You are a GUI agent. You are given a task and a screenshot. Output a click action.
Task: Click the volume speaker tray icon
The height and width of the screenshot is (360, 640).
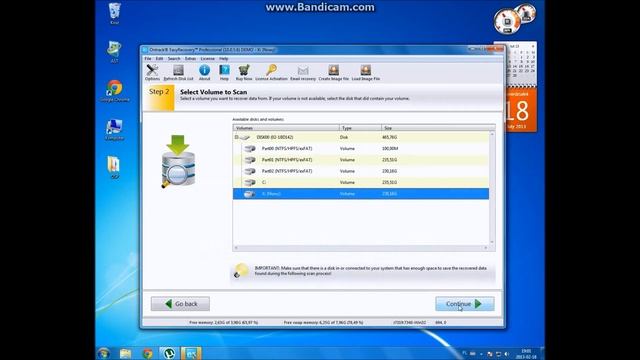[x=507, y=354]
